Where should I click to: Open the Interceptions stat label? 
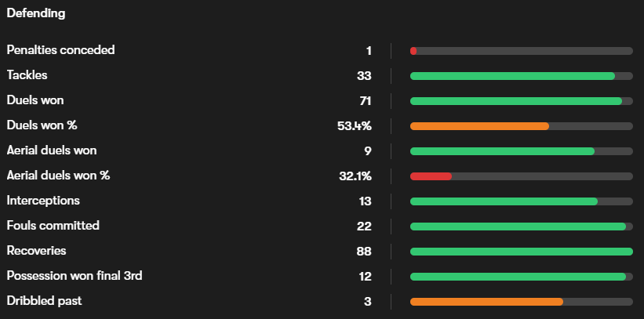pyautogui.click(x=43, y=201)
